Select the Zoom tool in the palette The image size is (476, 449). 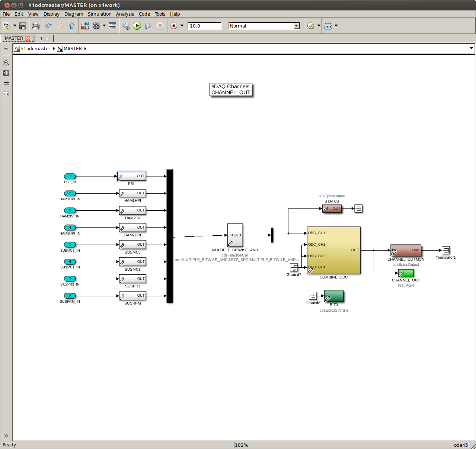click(x=6, y=63)
